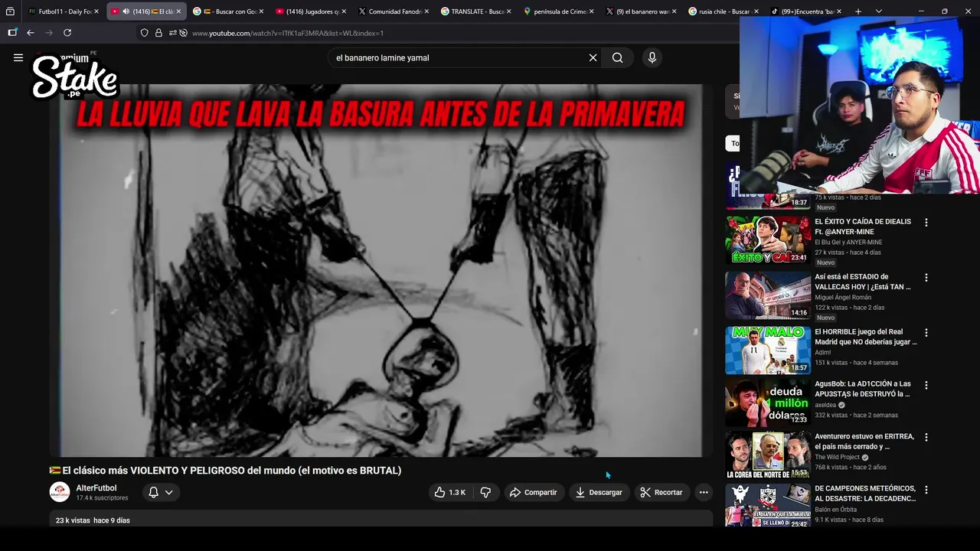Switch to the Comunidad Fanodric tab
980x551 pixels.
coord(392,11)
